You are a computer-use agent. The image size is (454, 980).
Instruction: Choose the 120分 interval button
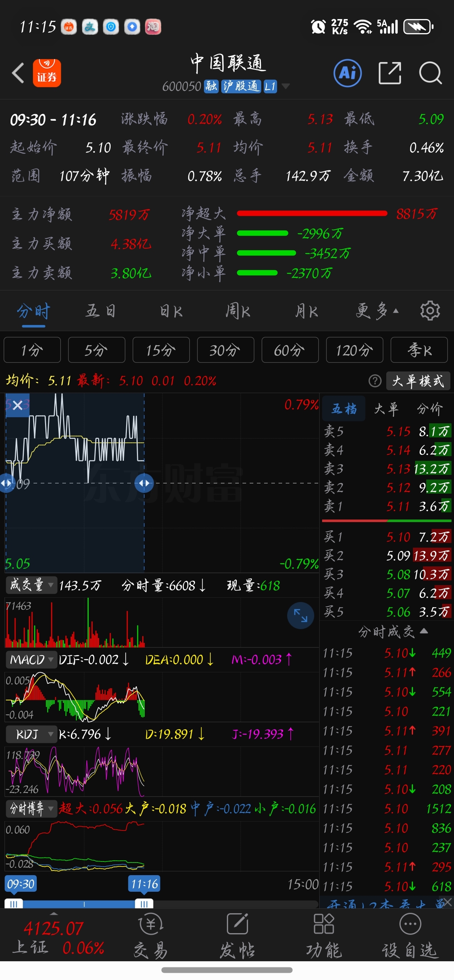(x=355, y=350)
